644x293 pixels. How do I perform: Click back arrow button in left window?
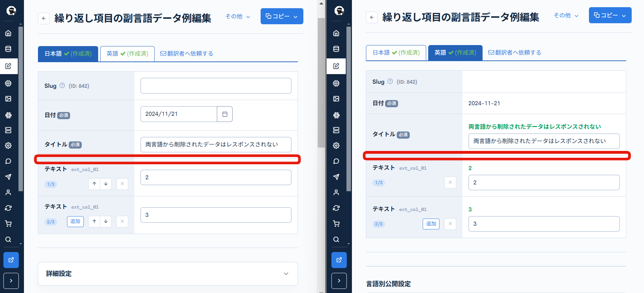click(44, 18)
